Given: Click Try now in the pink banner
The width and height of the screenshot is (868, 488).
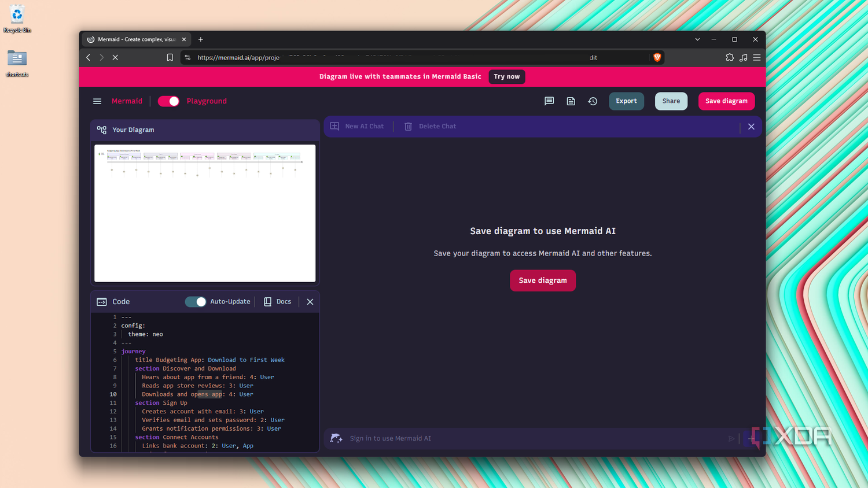Looking at the screenshot, I should tap(507, 77).
